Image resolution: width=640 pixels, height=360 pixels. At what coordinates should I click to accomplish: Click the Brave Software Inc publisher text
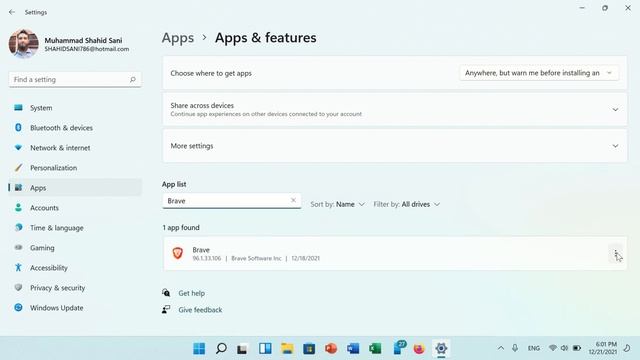(256, 258)
